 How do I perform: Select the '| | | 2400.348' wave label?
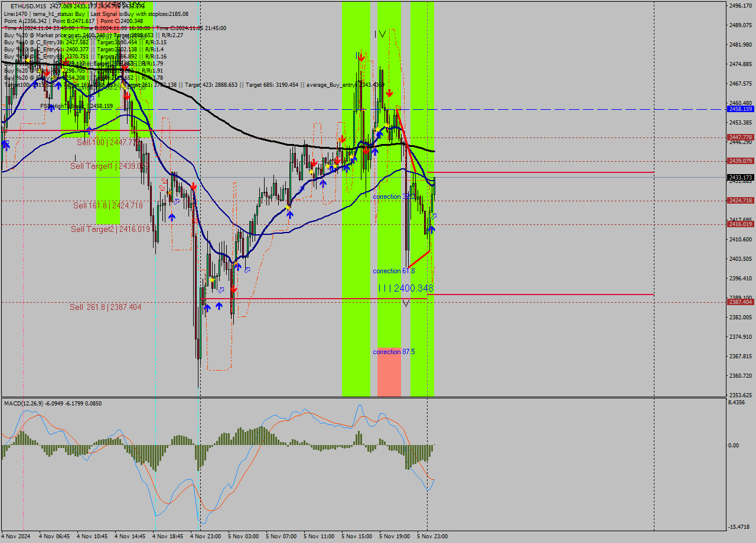click(x=406, y=288)
